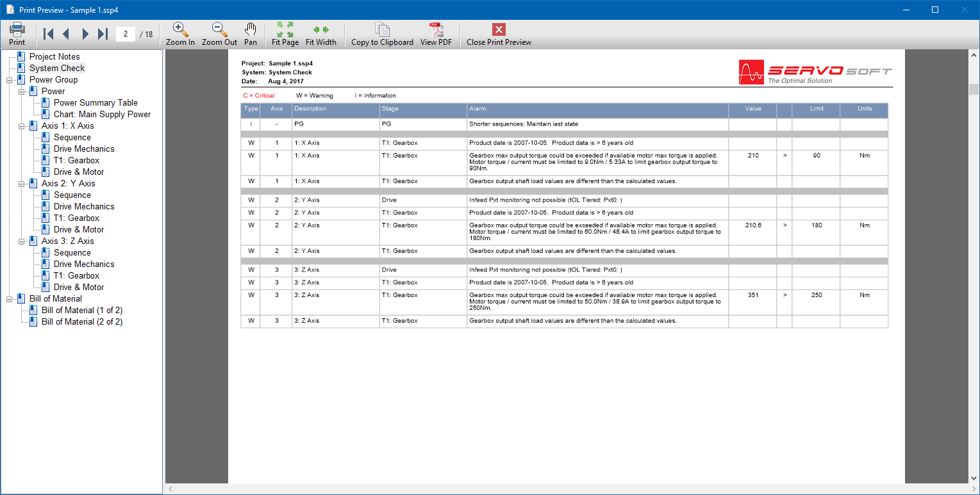The width and height of the screenshot is (980, 495).
Task: Activate the Pan hand tool
Action: [x=251, y=29]
